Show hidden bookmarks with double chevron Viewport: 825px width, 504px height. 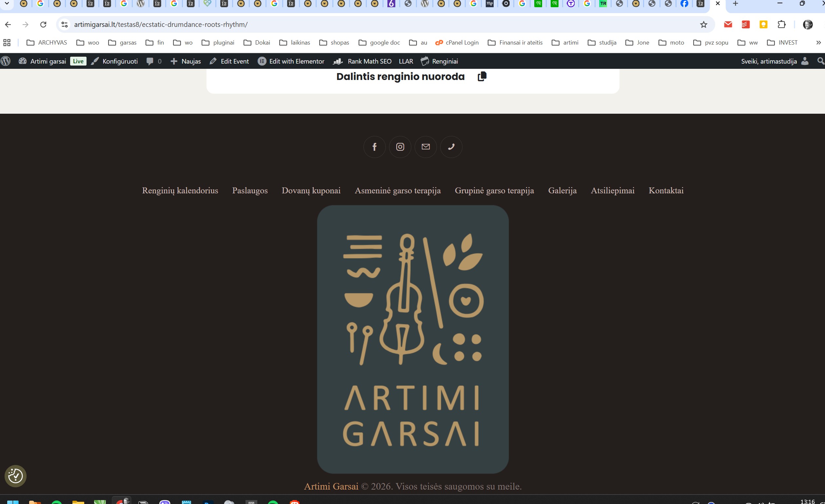818,43
